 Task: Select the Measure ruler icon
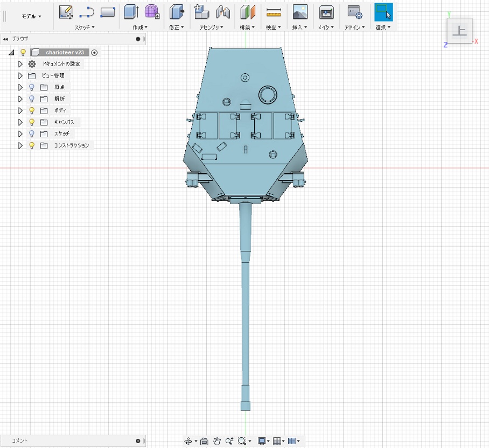(274, 12)
